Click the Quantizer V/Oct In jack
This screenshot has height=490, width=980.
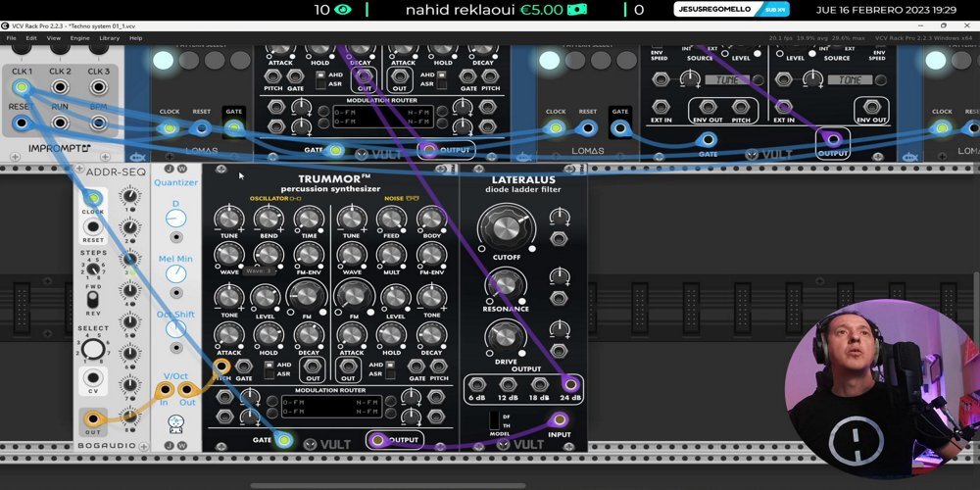[x=165, y=390]
